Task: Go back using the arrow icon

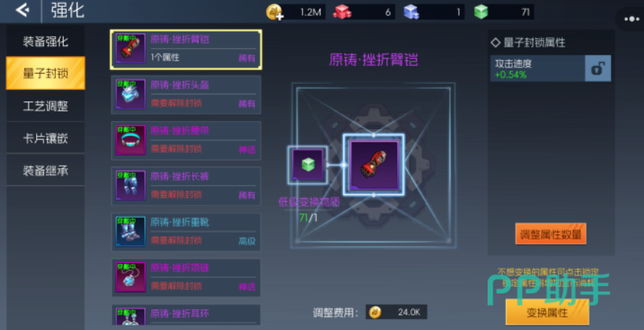Action: pos(22,10)
